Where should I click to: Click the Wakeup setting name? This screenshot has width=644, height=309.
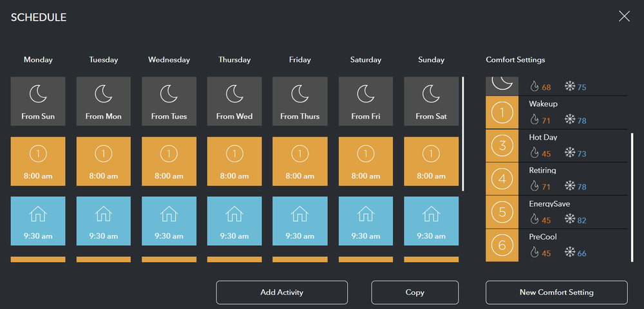[543, 104]
